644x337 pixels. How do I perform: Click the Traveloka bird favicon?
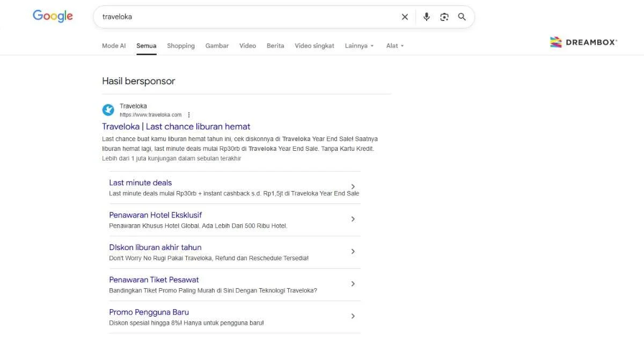[x=108, y=110]
